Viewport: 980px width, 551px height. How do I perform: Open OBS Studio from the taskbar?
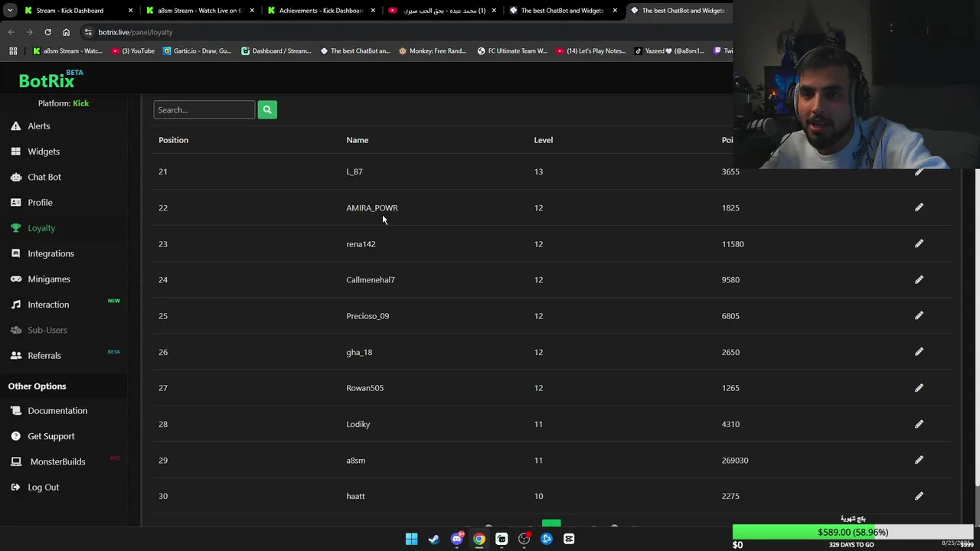(x=524, y=539)
